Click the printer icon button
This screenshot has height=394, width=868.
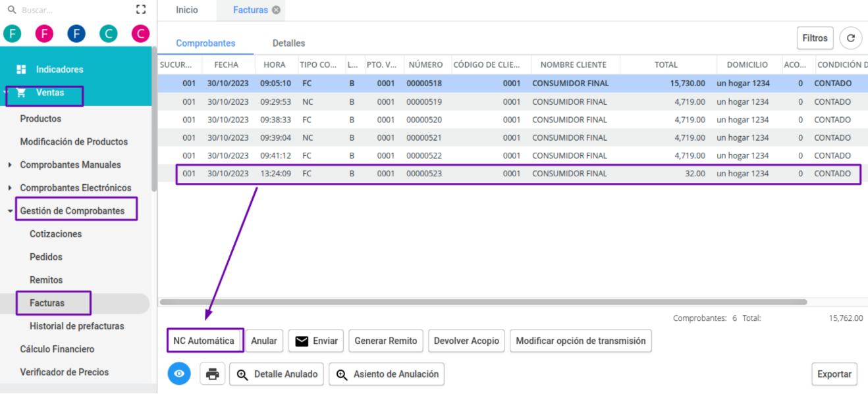212,374
